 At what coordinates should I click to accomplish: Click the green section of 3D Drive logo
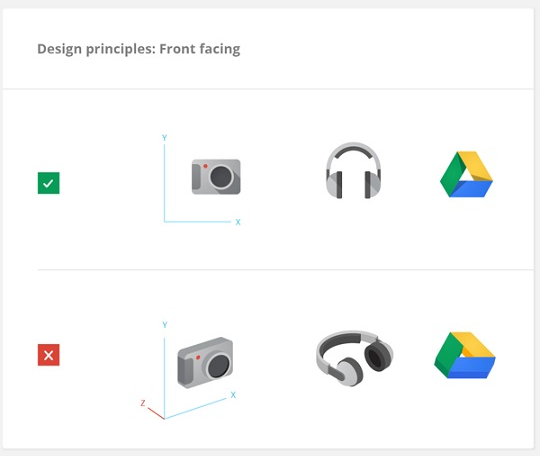point(444,355)
